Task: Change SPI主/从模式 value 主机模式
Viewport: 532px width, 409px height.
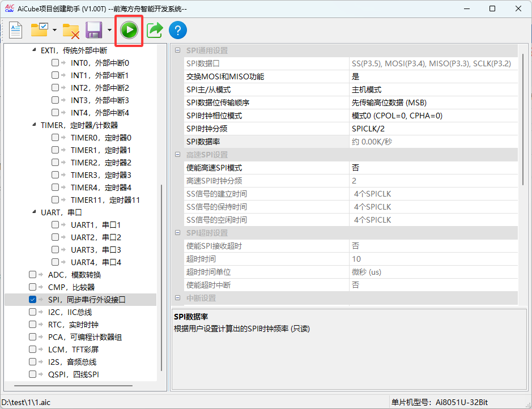Action: pos(433,90)
